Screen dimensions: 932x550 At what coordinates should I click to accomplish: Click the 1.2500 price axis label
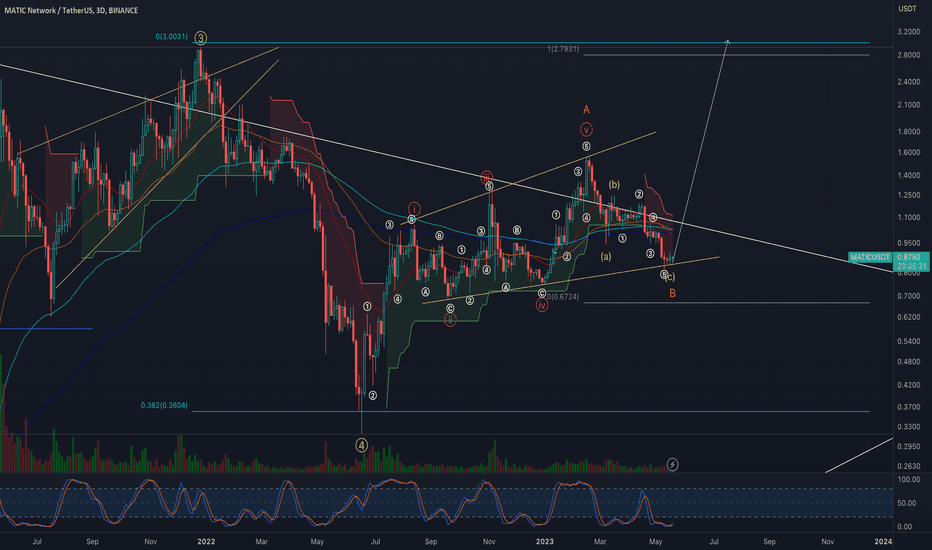(x=909, y=196)
